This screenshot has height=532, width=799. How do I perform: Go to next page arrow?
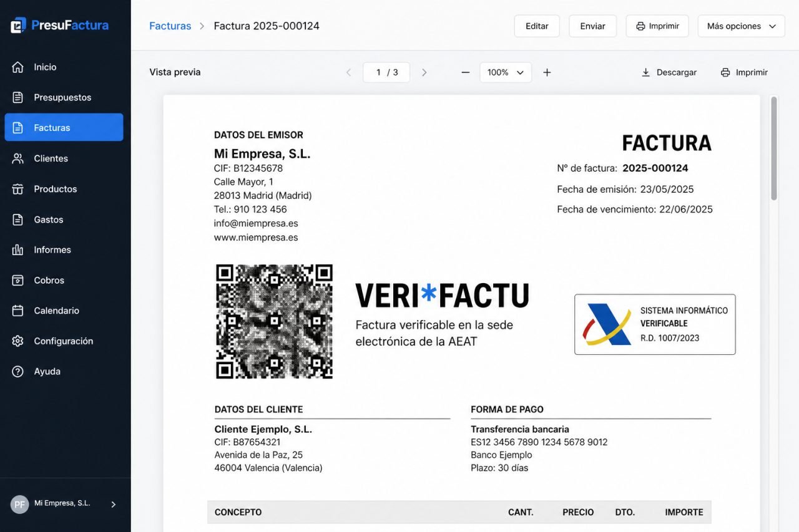pyautogui.click(x=424, y=72)
